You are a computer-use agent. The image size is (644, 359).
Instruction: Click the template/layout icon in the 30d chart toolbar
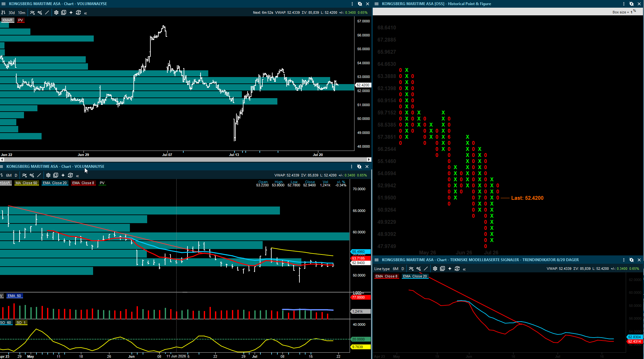(64, 12)
